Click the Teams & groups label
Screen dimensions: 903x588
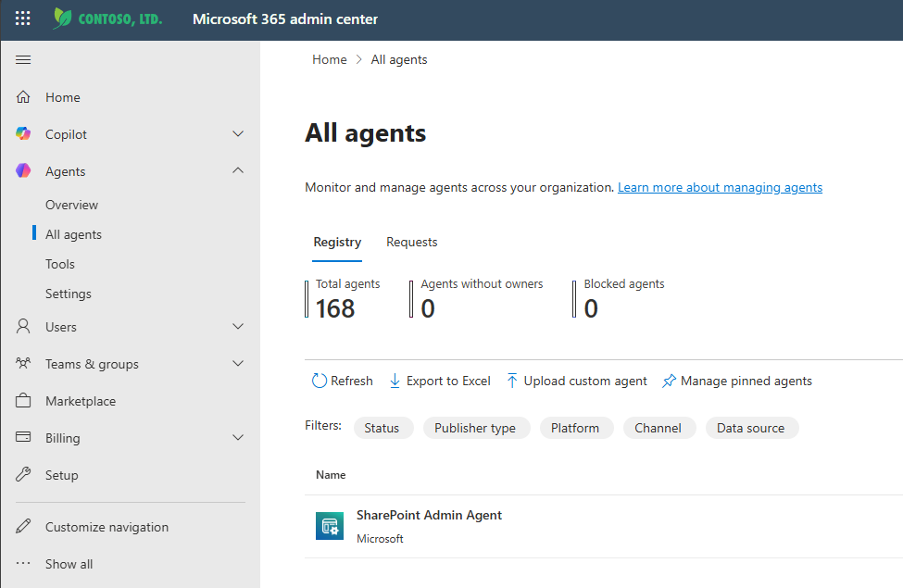92,364
